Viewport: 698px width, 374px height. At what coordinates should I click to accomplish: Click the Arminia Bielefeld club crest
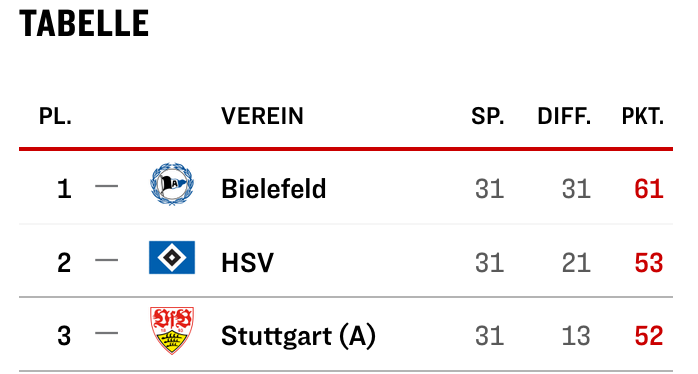172,184
